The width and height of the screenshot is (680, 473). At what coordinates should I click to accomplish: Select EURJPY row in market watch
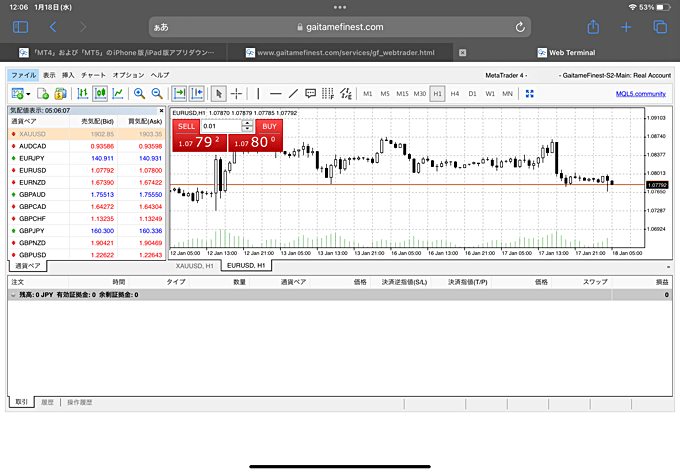tap(87, 158)
